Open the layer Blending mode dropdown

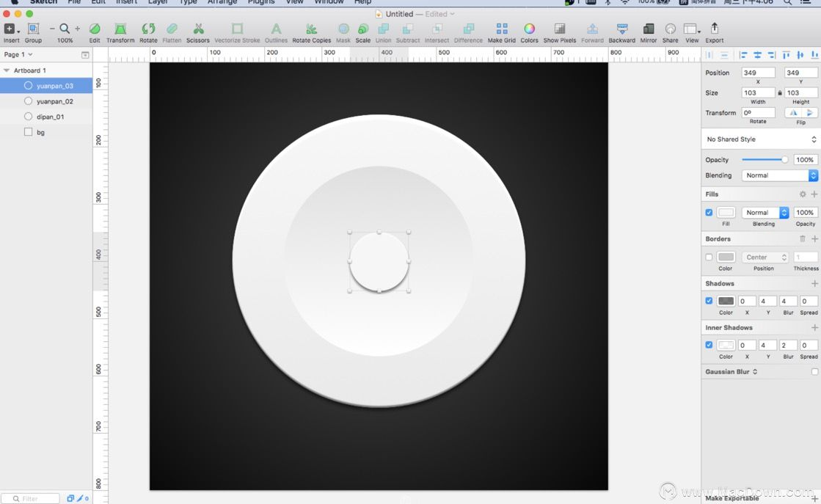coord(779,175)
